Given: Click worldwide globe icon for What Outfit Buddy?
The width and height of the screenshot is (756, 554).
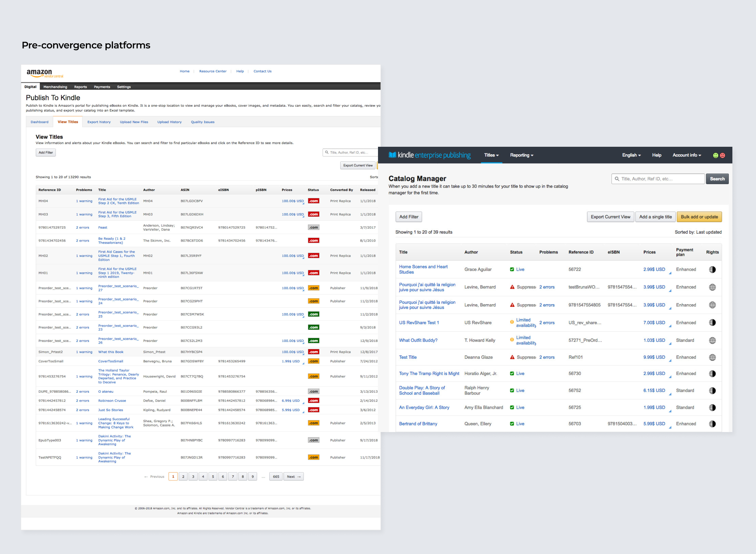Looking at the screenshot, I should point(712,340).
